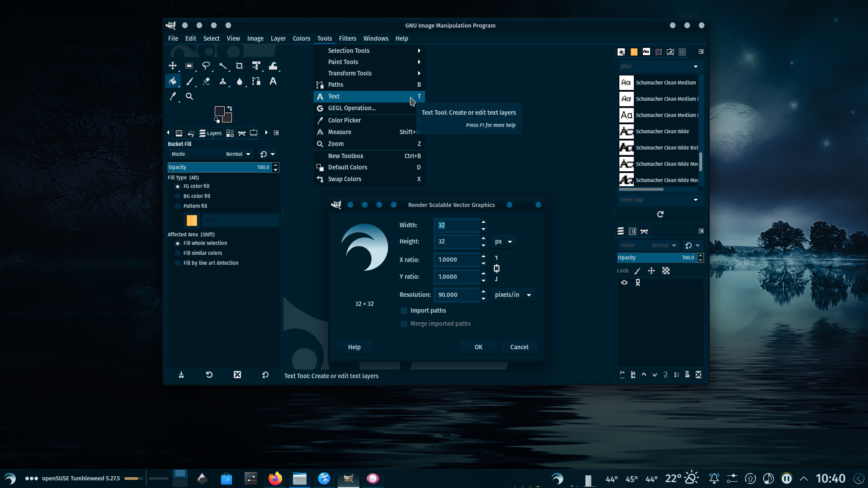Select the Eraser tool
Image resolution: width=868 pixels, height=488 pixels.
(206, 81)
